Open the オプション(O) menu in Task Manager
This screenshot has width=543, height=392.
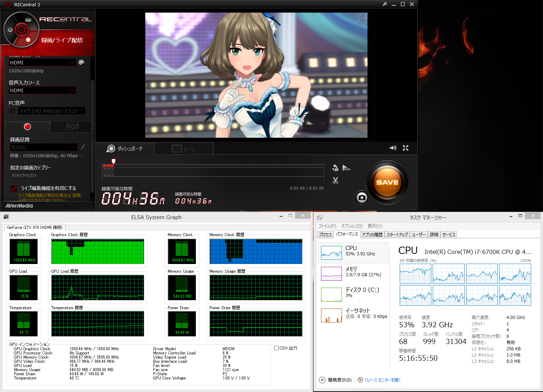352,226
